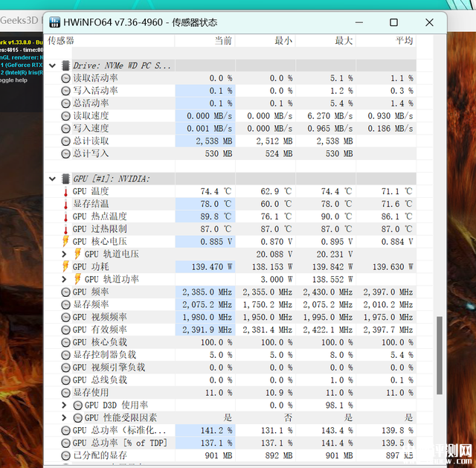This screenshot has width=476, height=468.
Task: Click the current value 139.470 W
Action: click(211, 267)
